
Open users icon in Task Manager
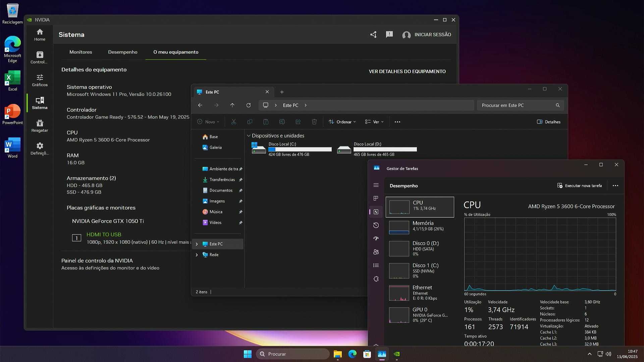pyautogui.click(x=376, y=252)
